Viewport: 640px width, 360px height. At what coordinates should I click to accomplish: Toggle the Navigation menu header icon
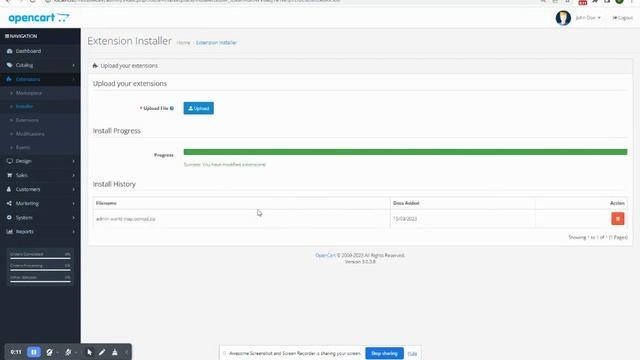[x=7, y=36]
